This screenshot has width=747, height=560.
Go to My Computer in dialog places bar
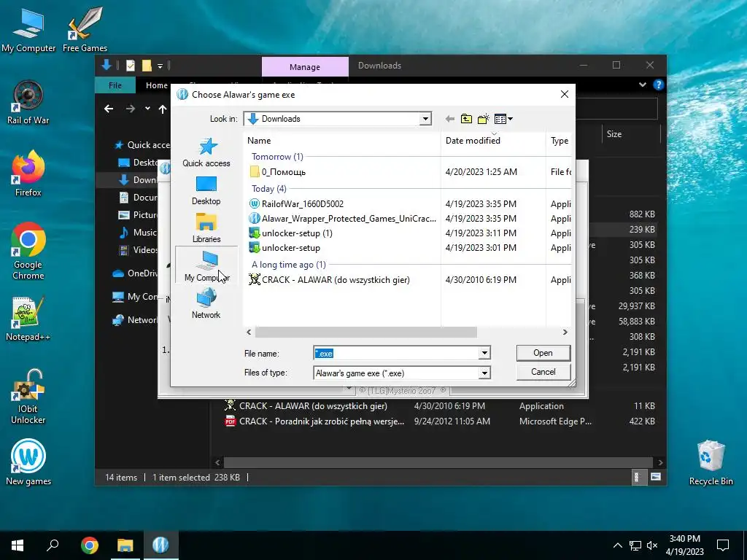[206, 265]
